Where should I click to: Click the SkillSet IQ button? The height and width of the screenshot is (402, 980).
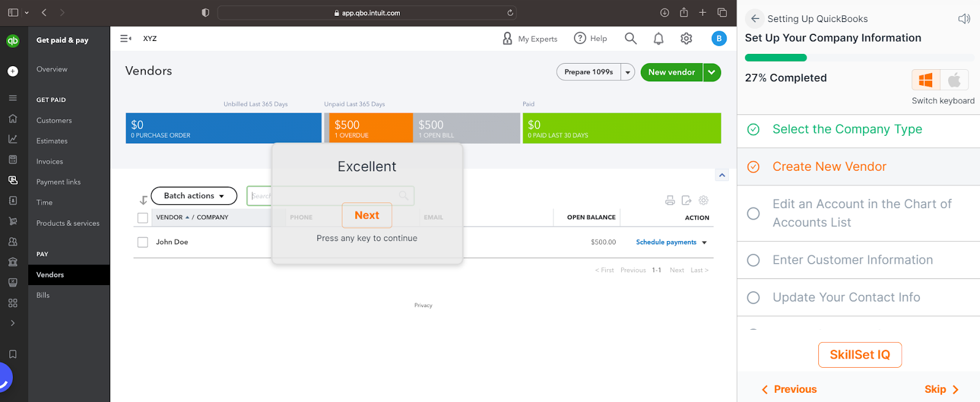click(860, 355)
